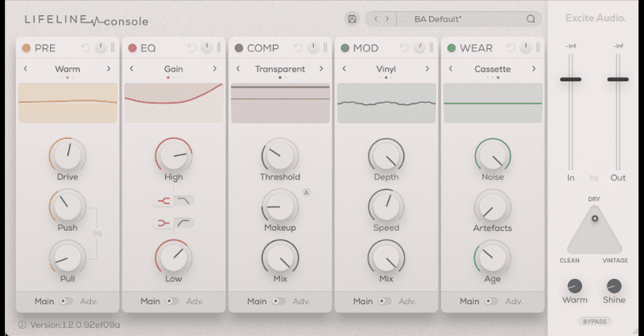Select next WEAR mode after Cassette
The width and height of the screenshot is (644, 336).
pos(534,68)
